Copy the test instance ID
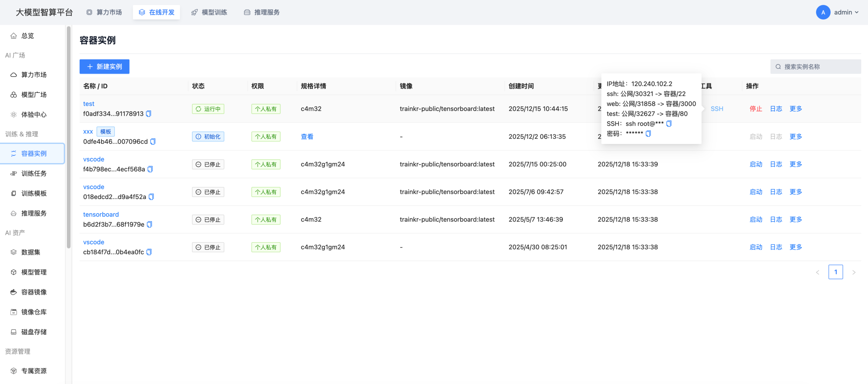 pyautogui.click(x=149, y=114)
